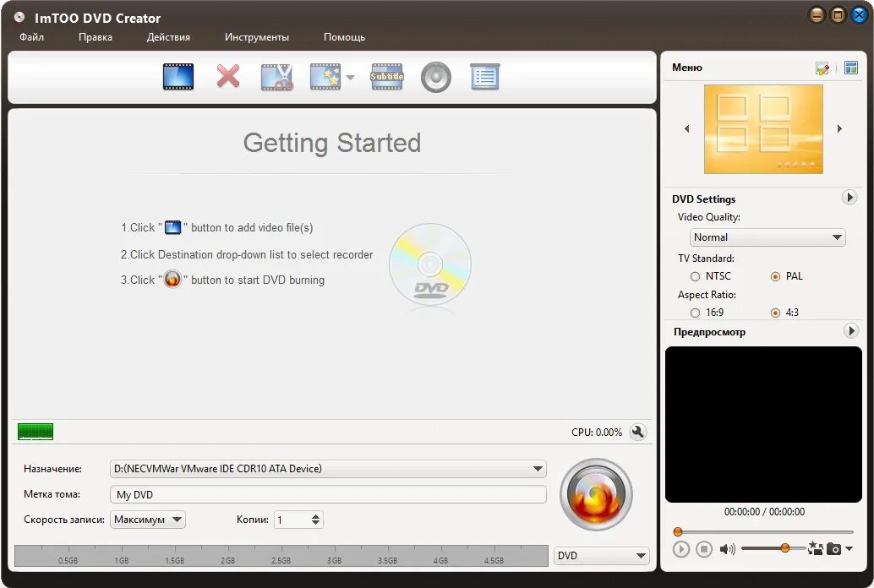Screen dimensions: 874x588
Task: Open the Инструменты menu
Action: pyautogui.click(x=256, y=37)
